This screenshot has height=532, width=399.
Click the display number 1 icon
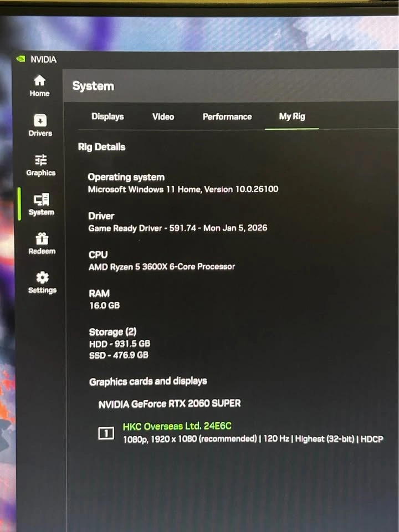(x=106, y=434)
